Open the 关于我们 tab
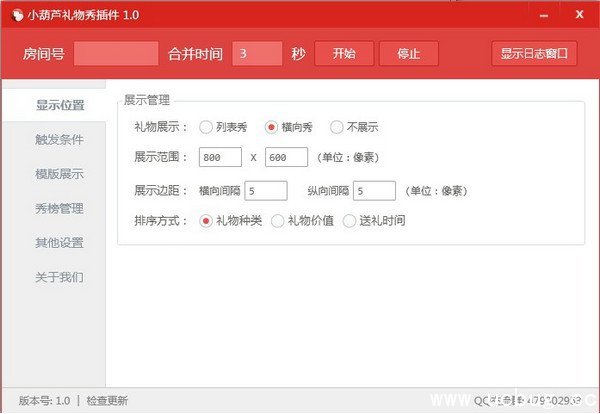Image resolution: width=600 pixels, height=414 pixels. click(x=59, y=276)
